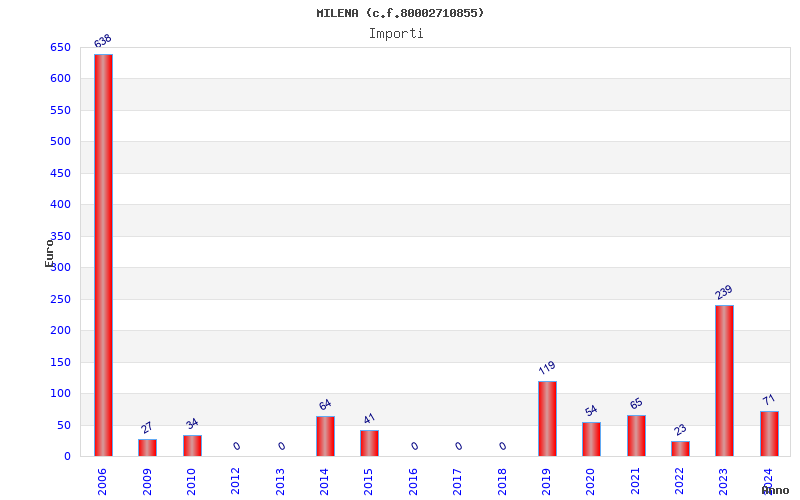Click the 2010 bar valued 34
The height and width of the screenshot is (500, 800).
click(192, 445)
